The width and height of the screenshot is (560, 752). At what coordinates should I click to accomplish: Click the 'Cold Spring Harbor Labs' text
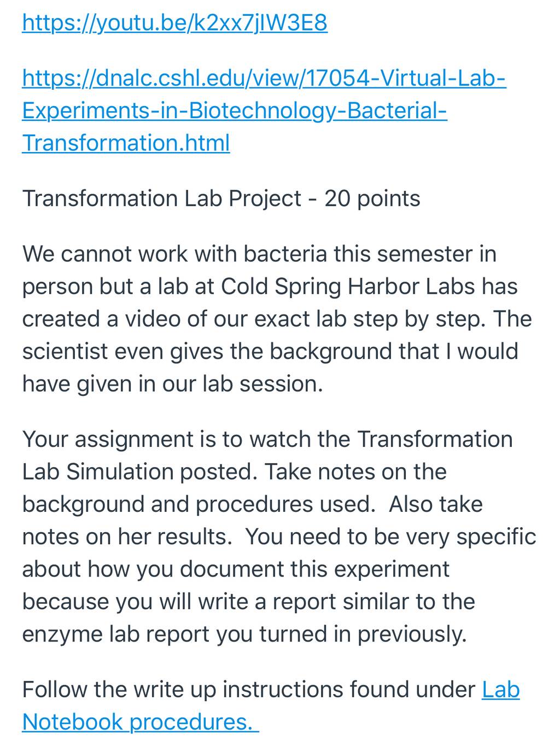(369, 286)
